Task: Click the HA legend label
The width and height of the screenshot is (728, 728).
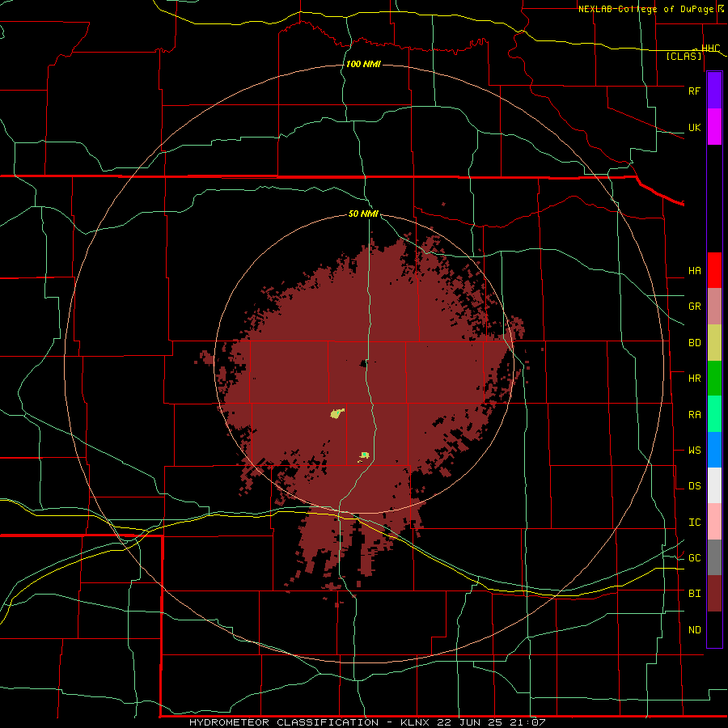Action: (694, 270)
